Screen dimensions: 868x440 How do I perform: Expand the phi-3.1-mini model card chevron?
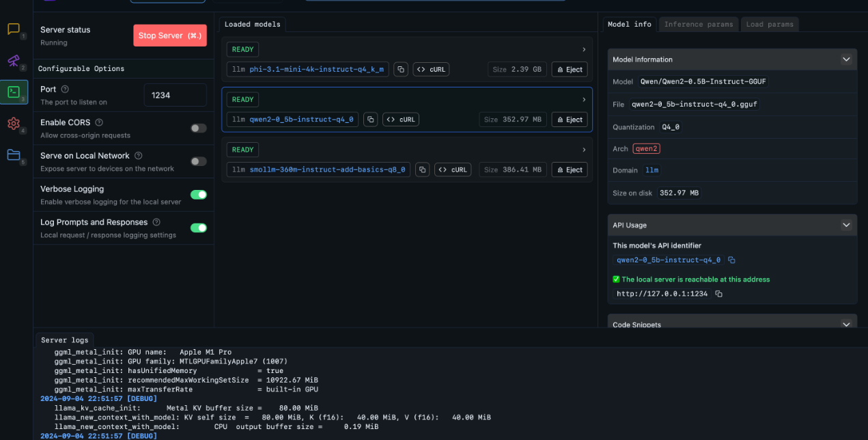584,49
